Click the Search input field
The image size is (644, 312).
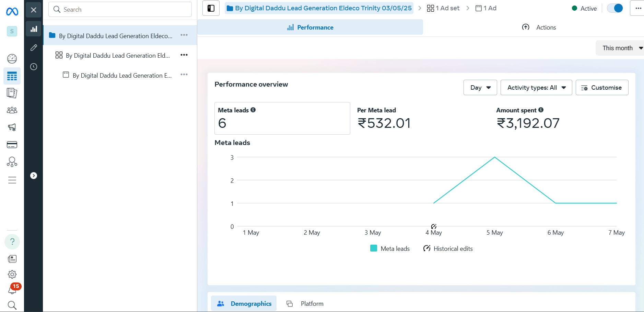pos(120,10)
